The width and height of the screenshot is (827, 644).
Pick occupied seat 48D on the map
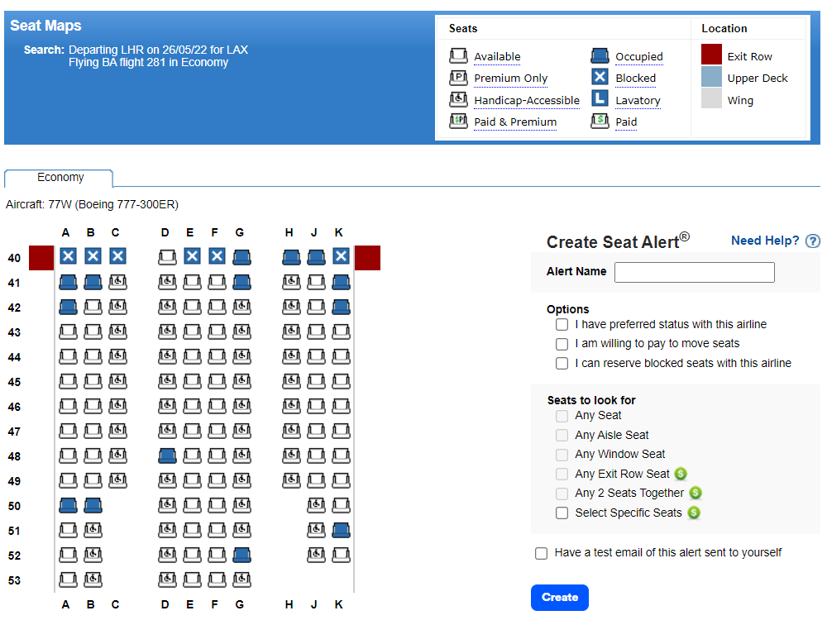coord(167,456)
